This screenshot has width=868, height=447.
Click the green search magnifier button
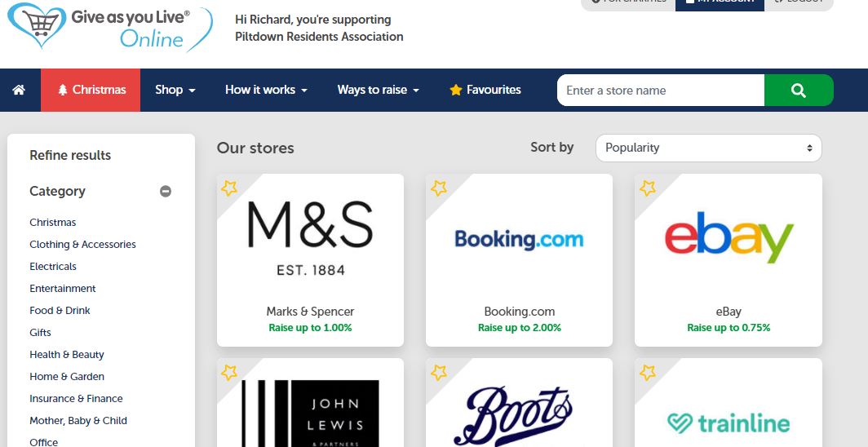798,91
